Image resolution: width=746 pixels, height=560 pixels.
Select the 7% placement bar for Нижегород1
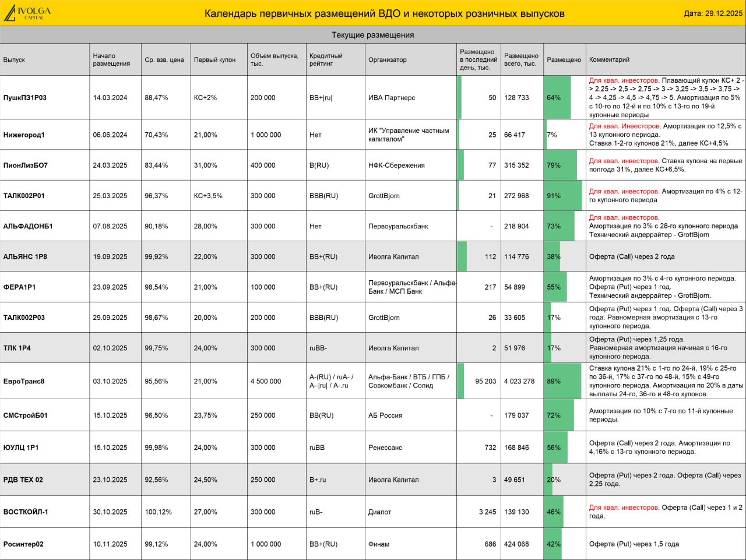coord(546,135)
